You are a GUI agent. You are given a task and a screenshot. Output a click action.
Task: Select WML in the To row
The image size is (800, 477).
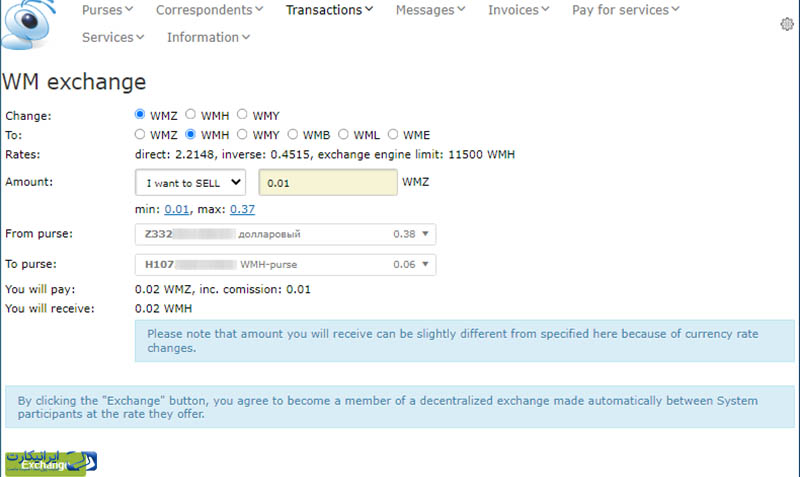click(343, 134)
